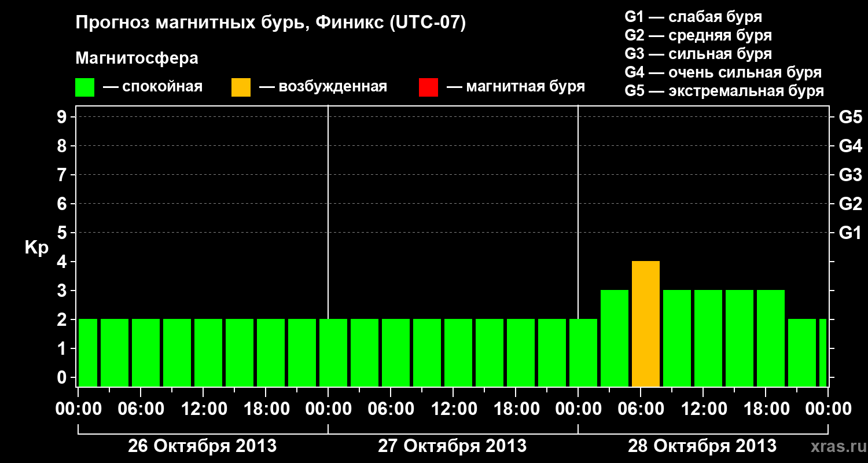
Task: Click the 'G1' label on the right axis
Action: 851,233
